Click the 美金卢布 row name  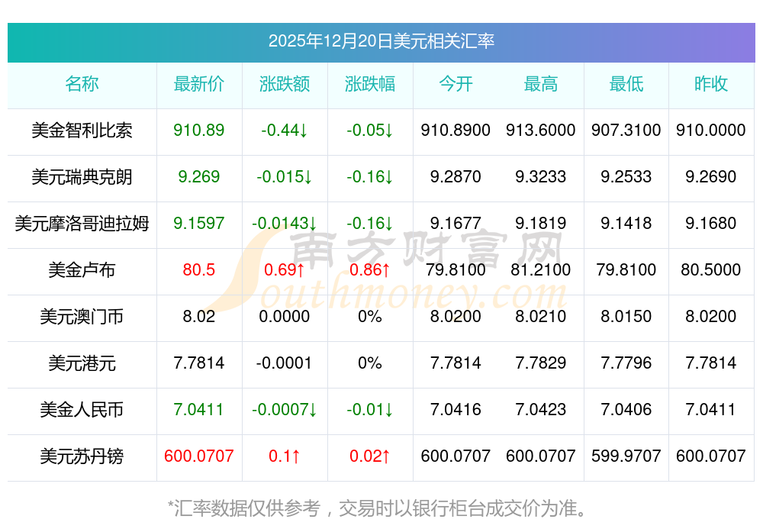coord(82,270)
